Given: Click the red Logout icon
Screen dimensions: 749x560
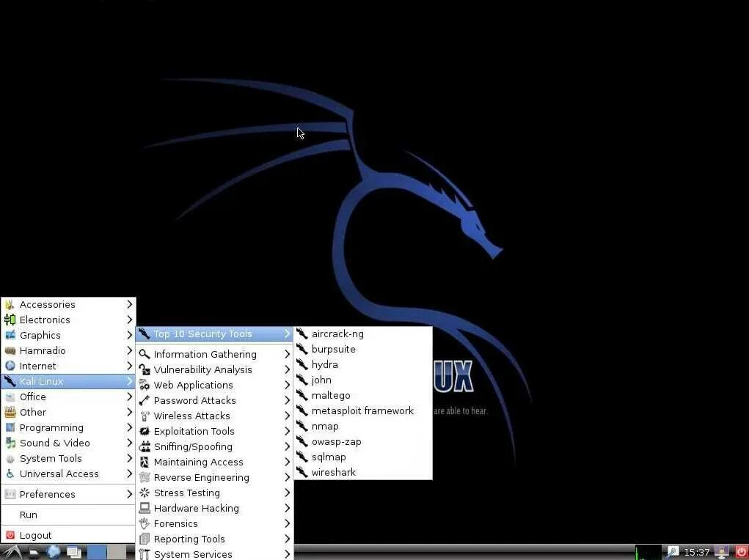Looking at the screenshot, I should click(x=10, y=535).
